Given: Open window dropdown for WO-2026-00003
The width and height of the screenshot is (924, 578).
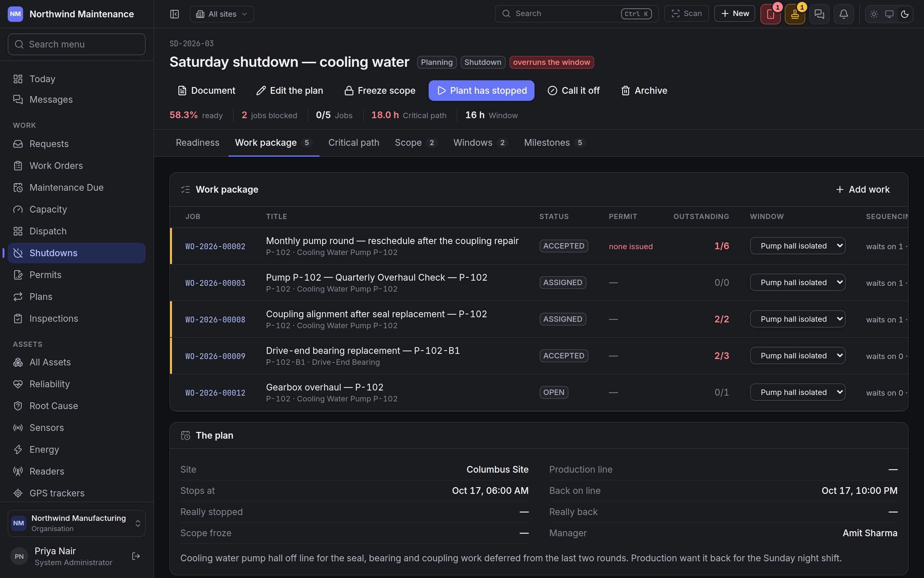Looking at the screenshot, I should (798, 283).
